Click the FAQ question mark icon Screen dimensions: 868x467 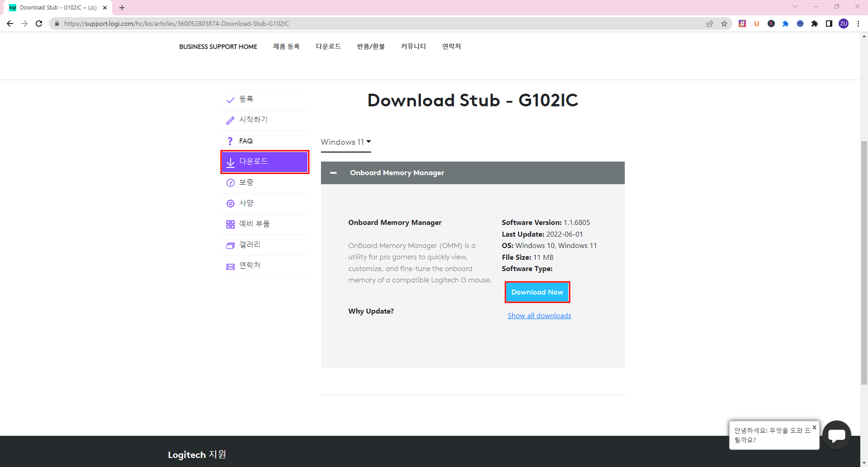point(230,141)
